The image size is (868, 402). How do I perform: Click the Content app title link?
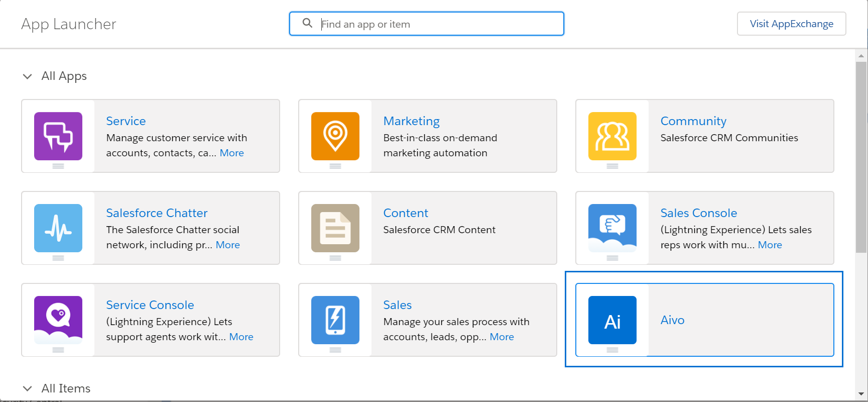406,213
